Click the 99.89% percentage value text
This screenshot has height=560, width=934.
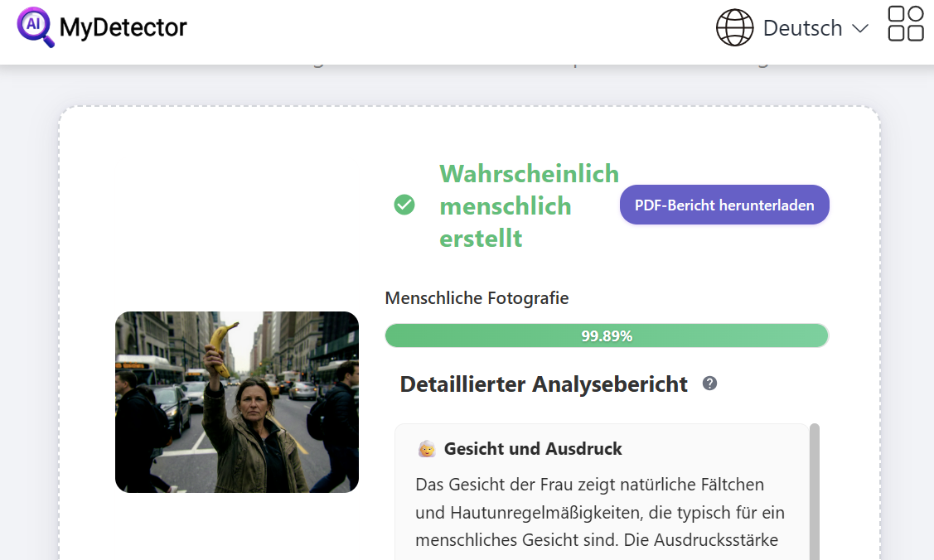point(607,336)
